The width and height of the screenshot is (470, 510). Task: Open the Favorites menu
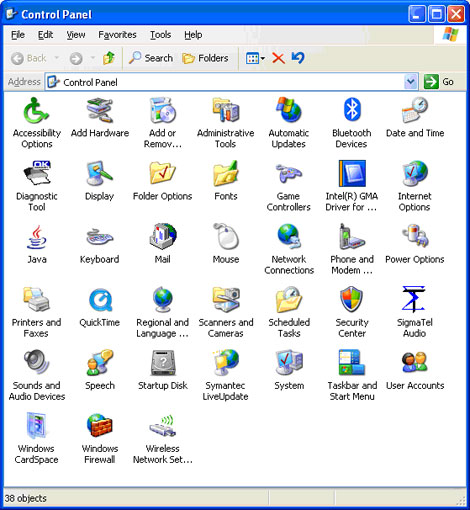click(x=117, y=35)
